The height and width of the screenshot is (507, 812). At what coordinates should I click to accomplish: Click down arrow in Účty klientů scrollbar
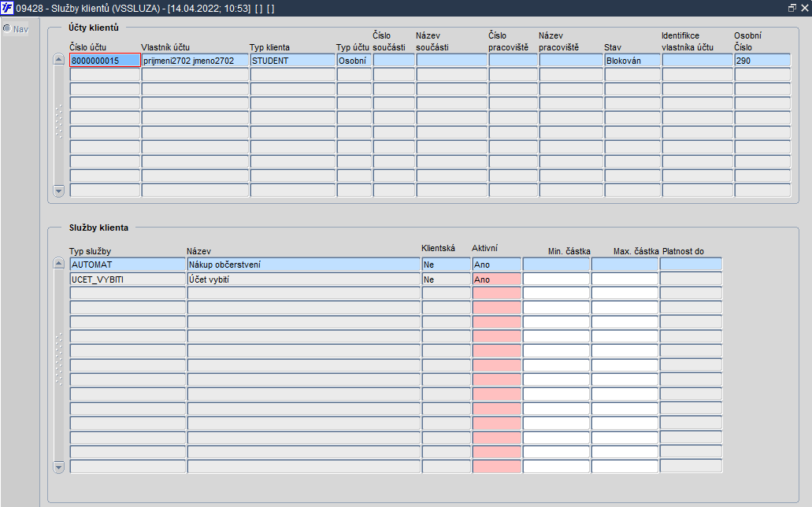point(58,191)
